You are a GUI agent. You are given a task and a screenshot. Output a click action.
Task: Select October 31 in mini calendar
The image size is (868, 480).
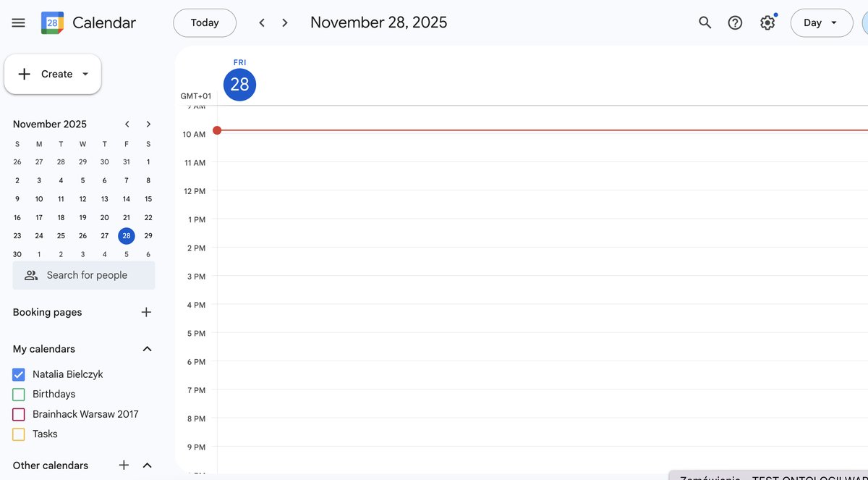[x=127, y=162]
